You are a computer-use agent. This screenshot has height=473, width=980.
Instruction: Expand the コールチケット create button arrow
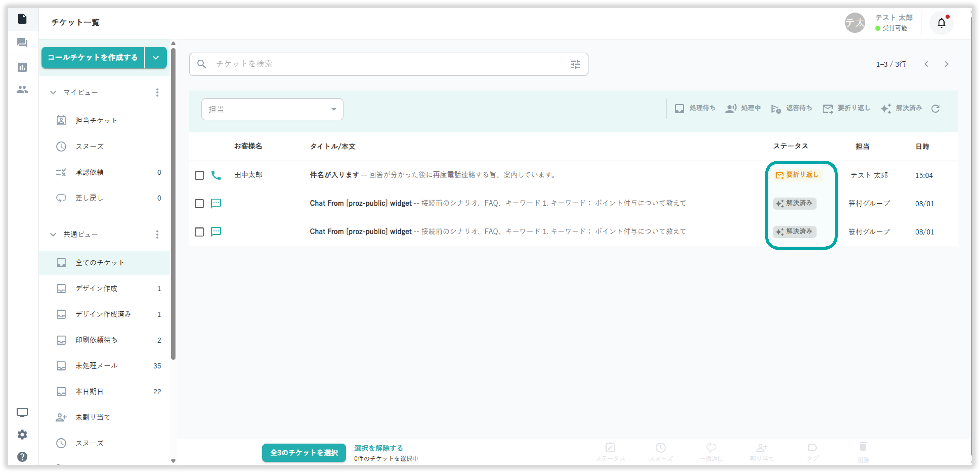click(156, 58)
